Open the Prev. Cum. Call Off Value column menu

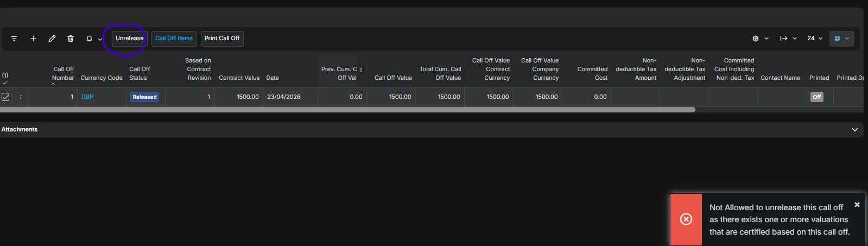point(361,70)
